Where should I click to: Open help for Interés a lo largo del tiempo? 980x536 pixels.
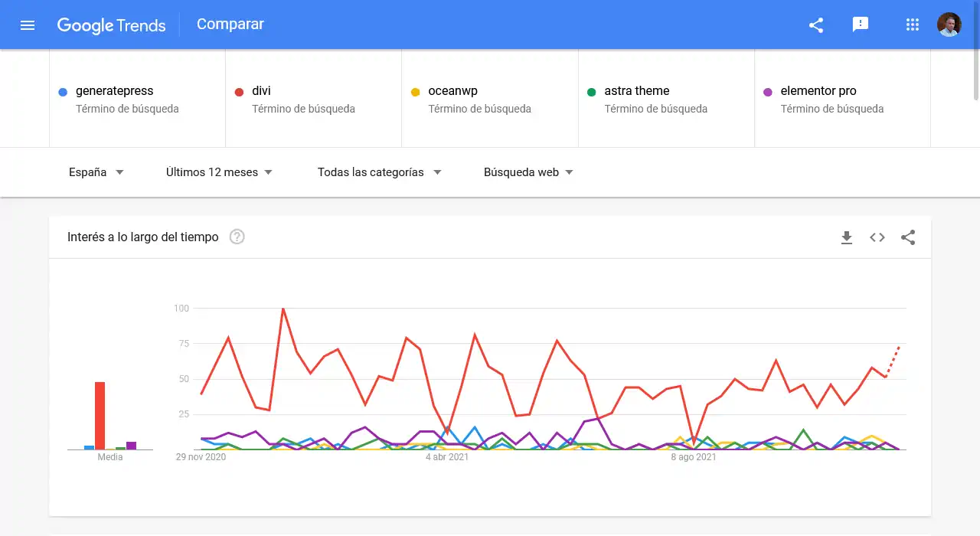tap(237, 237)
